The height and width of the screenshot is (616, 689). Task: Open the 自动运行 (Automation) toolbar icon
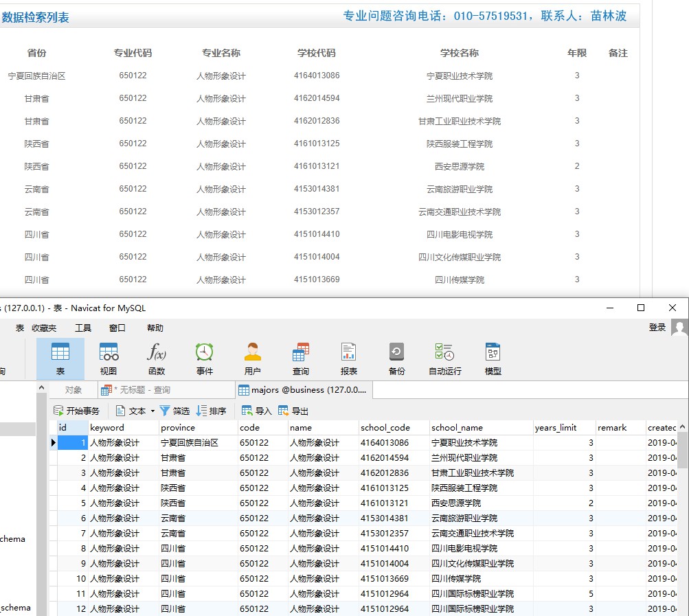click(x=444, y=358)
